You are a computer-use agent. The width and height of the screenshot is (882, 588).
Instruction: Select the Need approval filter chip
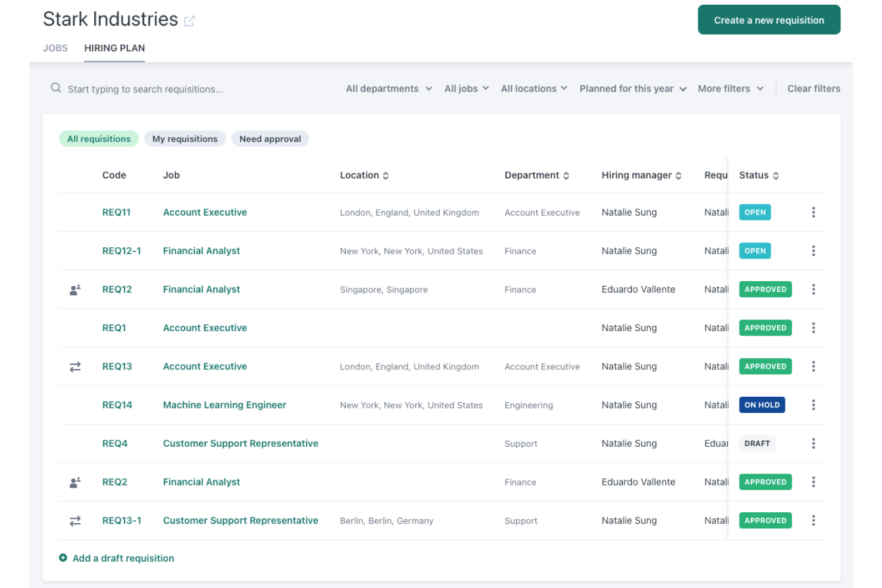pyautogui.click(x=270, y=139)
